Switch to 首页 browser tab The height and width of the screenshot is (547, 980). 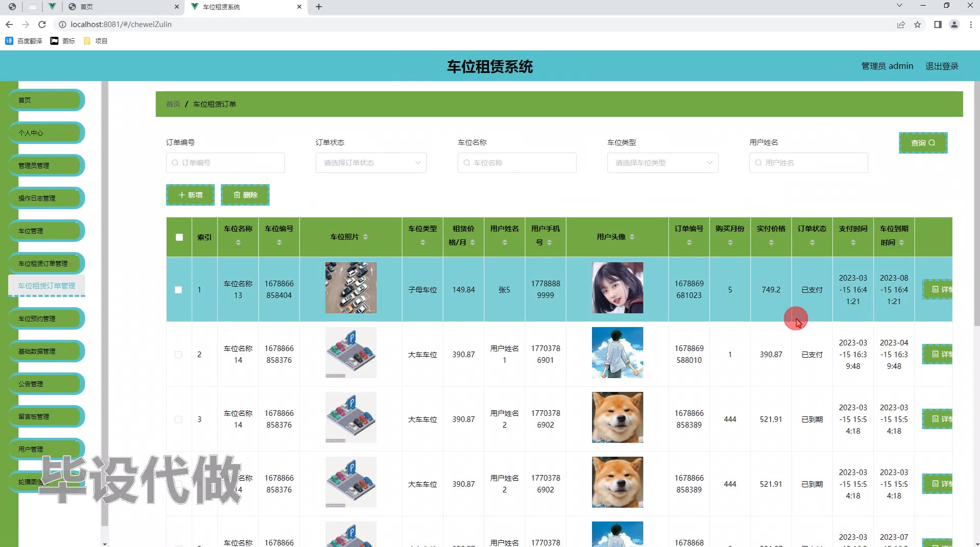(124, 7)
